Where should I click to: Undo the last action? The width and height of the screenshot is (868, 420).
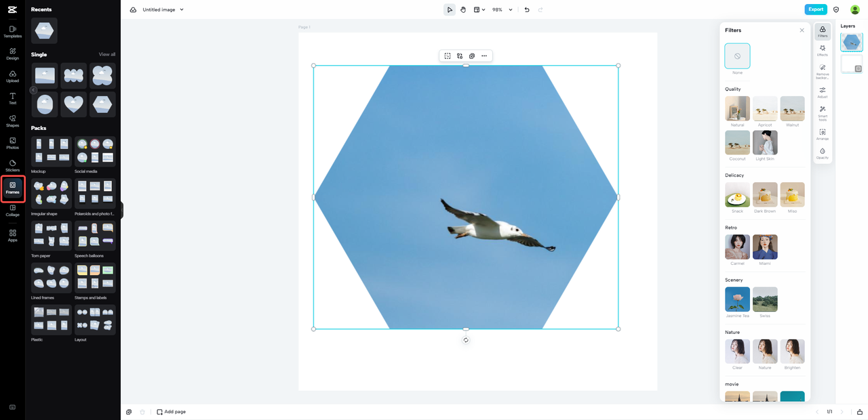pyautogui.click(x=527, y=9)
